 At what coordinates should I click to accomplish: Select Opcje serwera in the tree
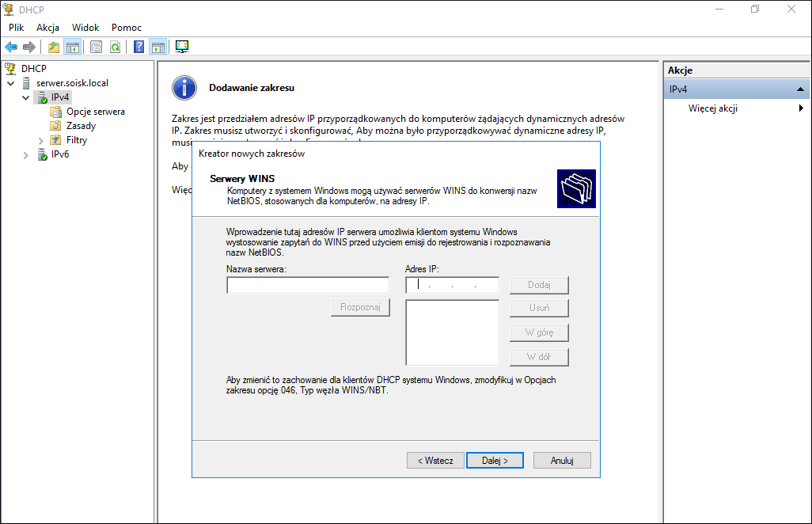[95, 112]
